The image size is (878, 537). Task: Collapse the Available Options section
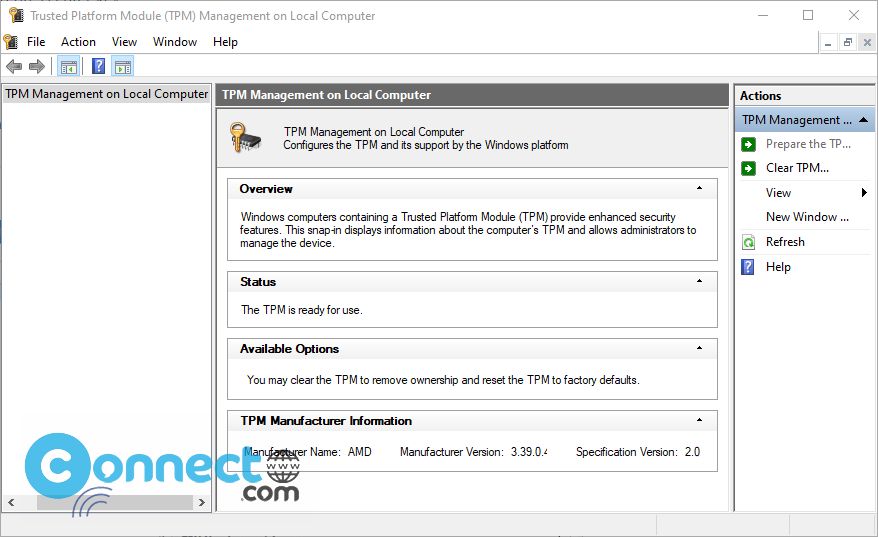[x=699, y=348]
